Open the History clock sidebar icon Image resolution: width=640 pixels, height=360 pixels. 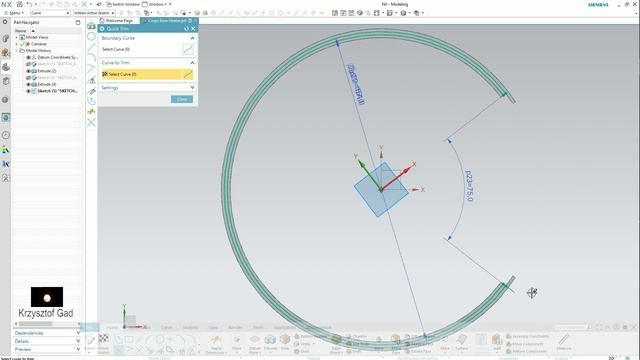[6, 135]
